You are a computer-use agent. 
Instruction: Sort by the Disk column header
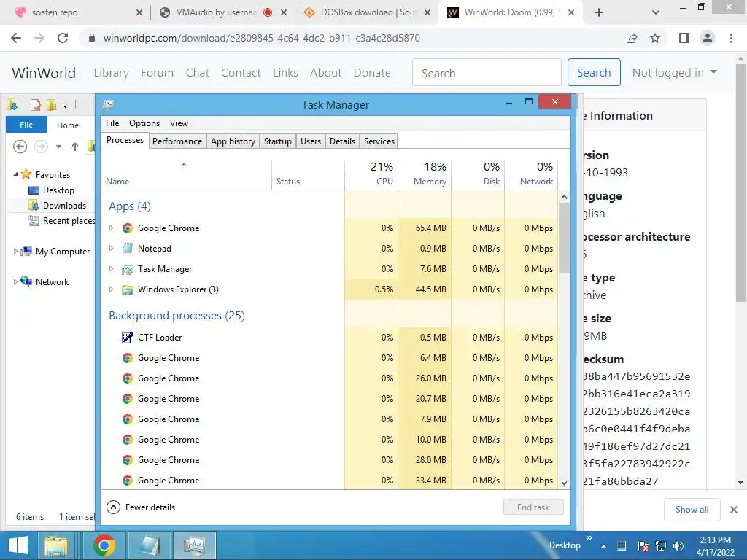pos(479,174)
